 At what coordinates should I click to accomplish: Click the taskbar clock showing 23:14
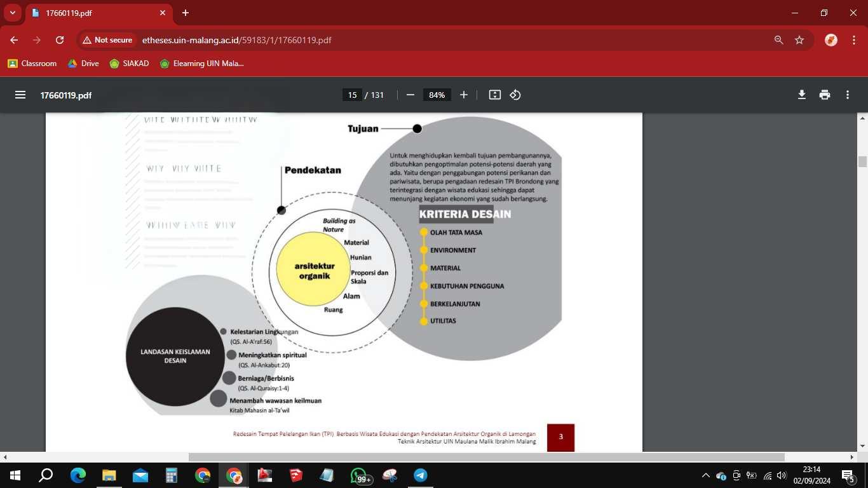point(811,475)
